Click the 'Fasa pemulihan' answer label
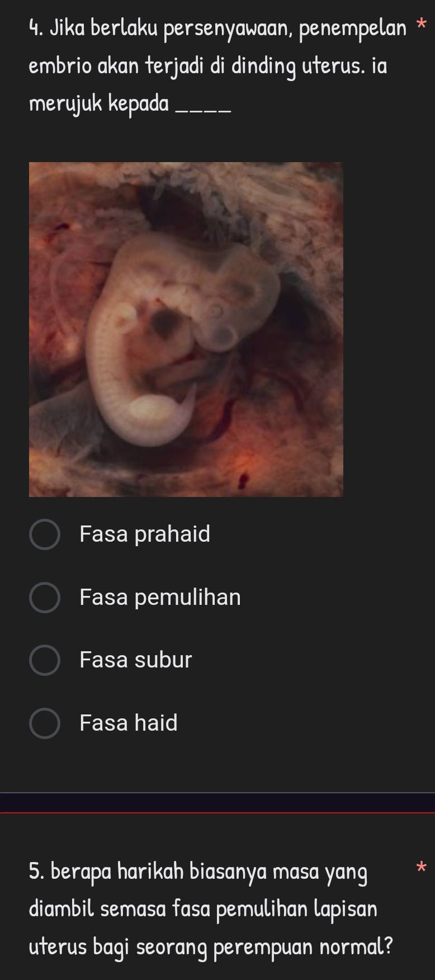Image resolution: width=435 pixels, height=980 pixels. pos(160,597)
